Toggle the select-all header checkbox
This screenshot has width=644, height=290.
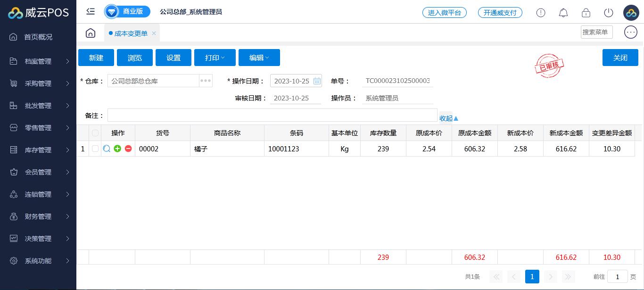(x=95, y=133)
